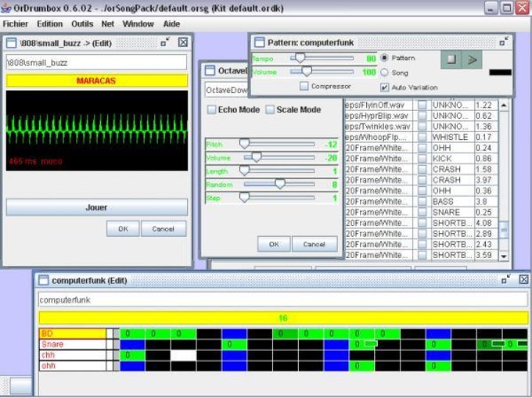Maximize the small_buzz edit internal frame
This screenshot has width=532, height=398.
tap(165, 42)
